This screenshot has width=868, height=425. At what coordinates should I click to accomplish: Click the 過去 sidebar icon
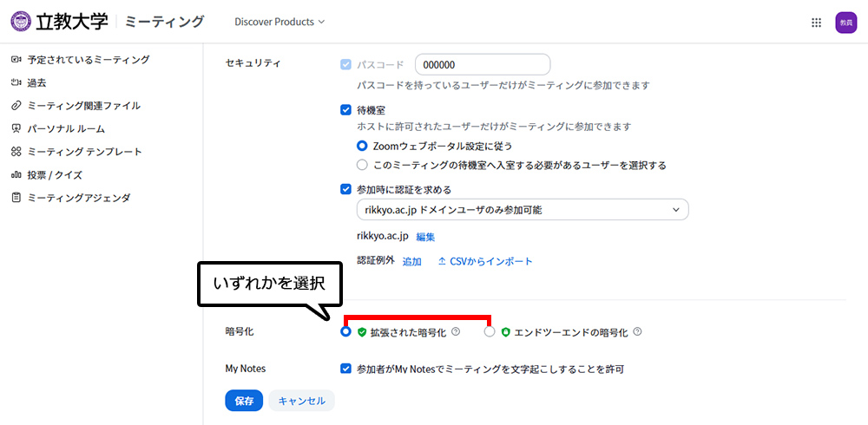(16, 83)
